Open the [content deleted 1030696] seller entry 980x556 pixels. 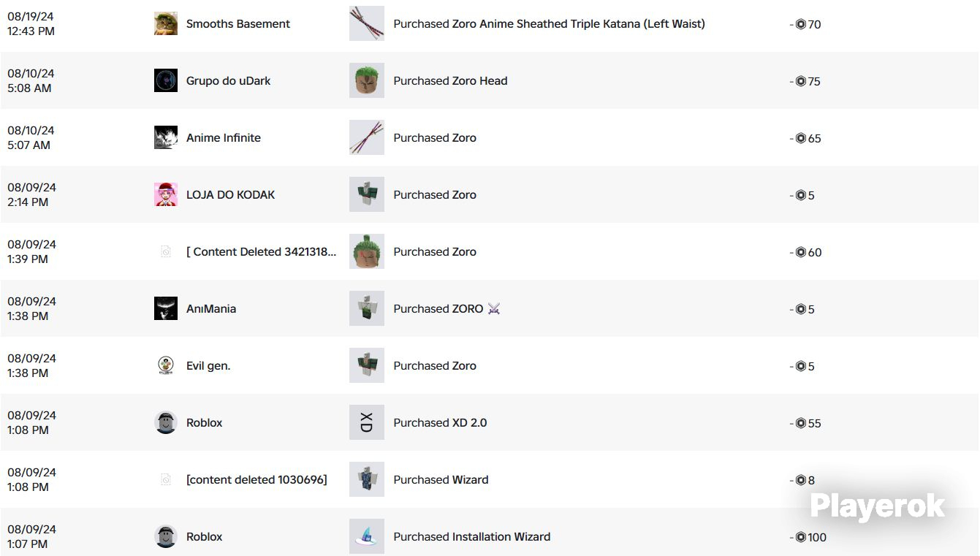point(257,480)
